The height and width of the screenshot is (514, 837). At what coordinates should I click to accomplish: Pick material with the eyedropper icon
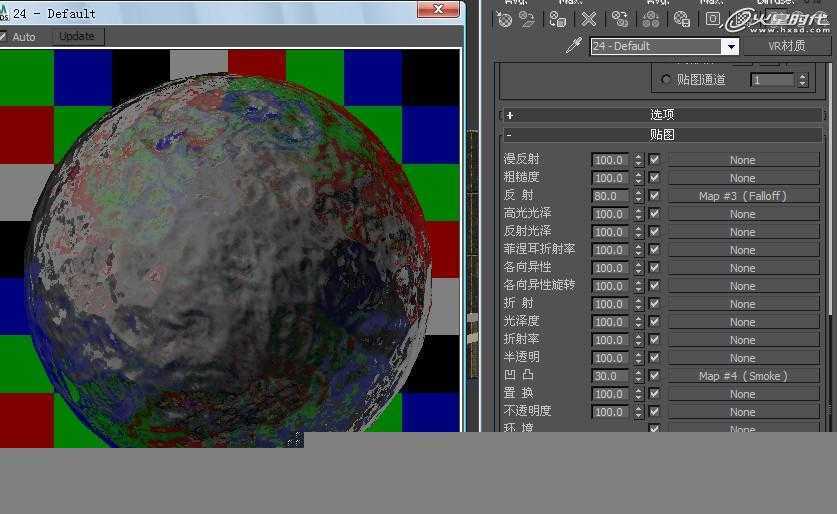point(573,46)
